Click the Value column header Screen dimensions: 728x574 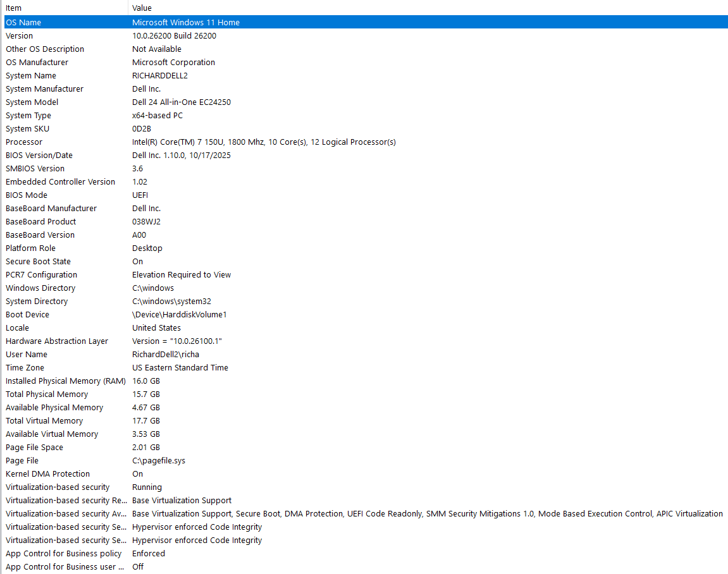tap(142, 8)
